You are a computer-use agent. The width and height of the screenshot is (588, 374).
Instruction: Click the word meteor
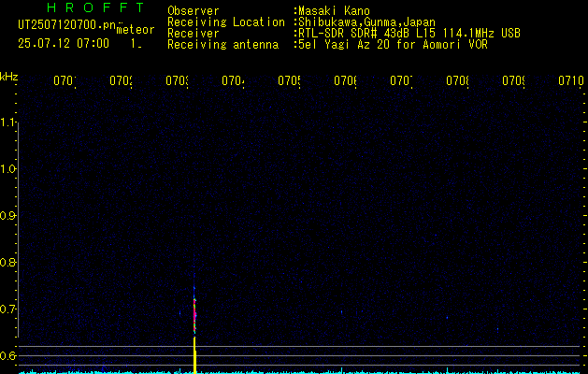[135, 30]
